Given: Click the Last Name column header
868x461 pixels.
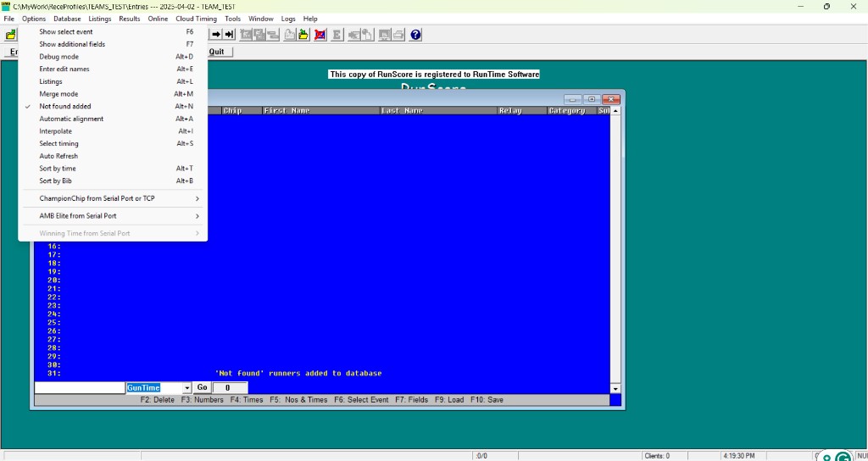Looking at the screenshot, I should tap(438, 111).
